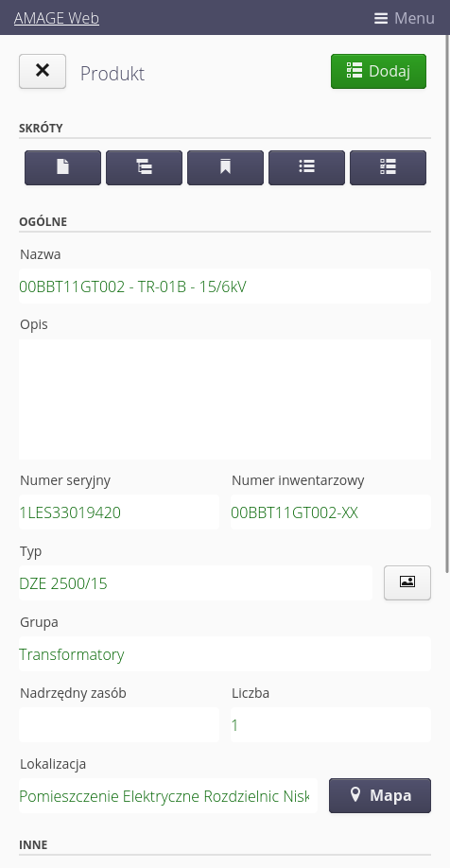Open the hierarchy tree shortcut button
450x868 pixels.
[144, 167]
